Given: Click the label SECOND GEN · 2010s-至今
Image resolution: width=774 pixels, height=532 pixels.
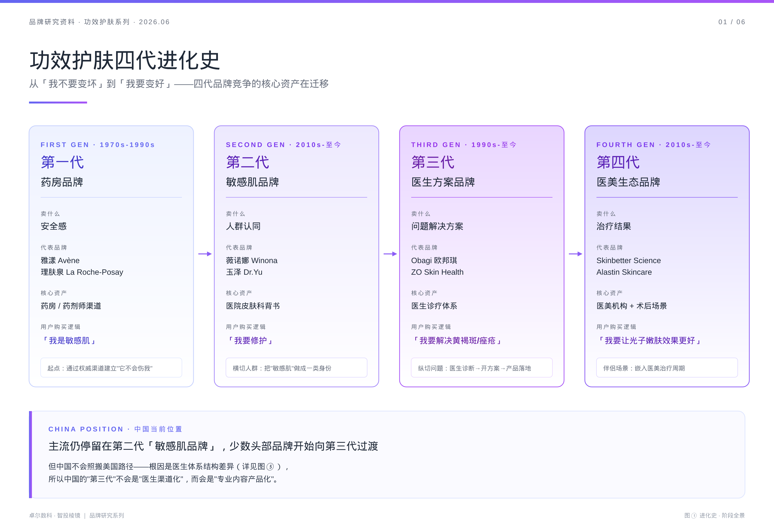Looking at the screenshot, I should pyautogui.click(x=283, y=145).
